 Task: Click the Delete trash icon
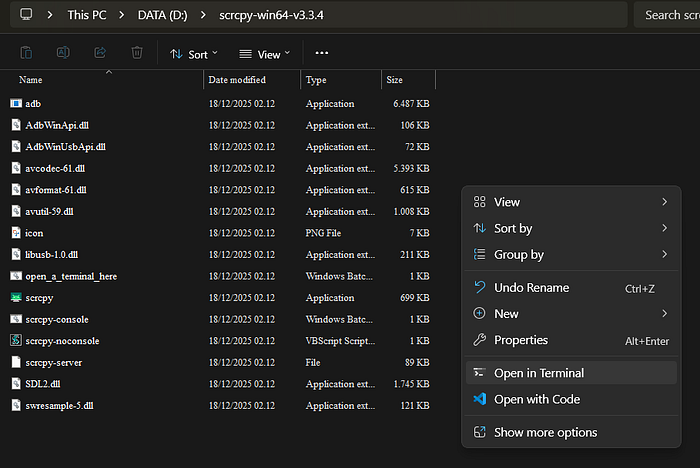tap(137, 53)
